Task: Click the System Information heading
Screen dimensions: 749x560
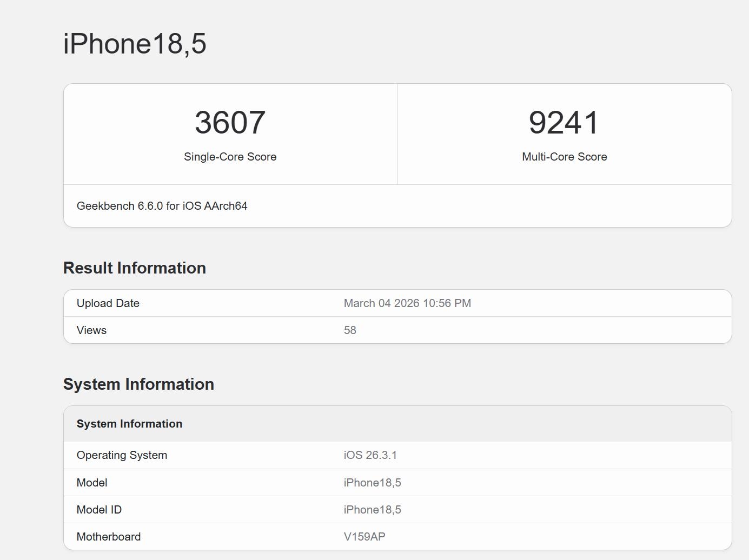Action: [x=138, y=384]
